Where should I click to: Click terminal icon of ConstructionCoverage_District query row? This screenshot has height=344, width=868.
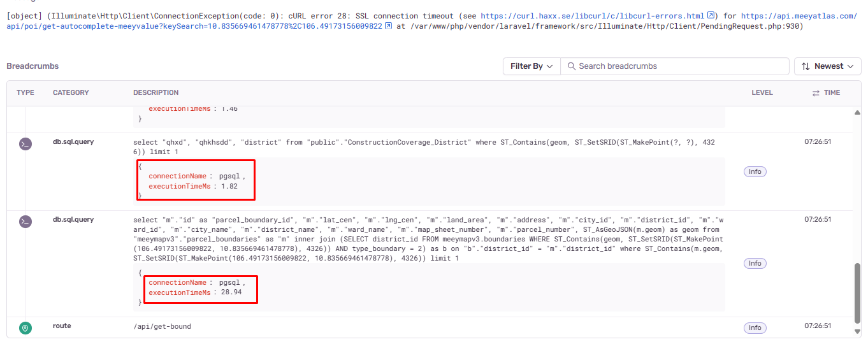coord(25,144)
